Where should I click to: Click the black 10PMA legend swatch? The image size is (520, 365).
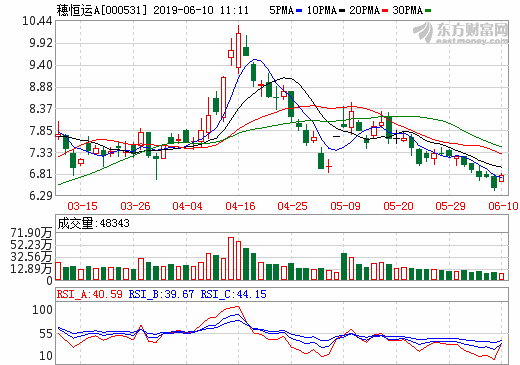[x=342, y=11]
